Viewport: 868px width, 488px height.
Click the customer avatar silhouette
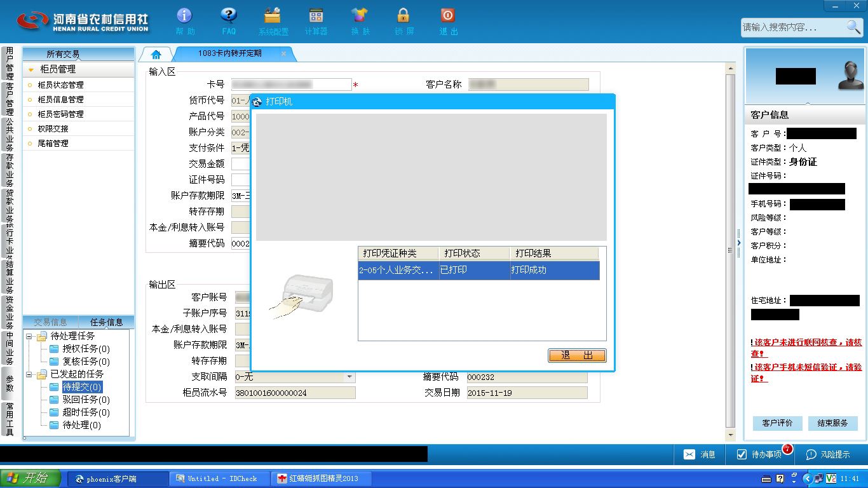click(x=850, y=76)
